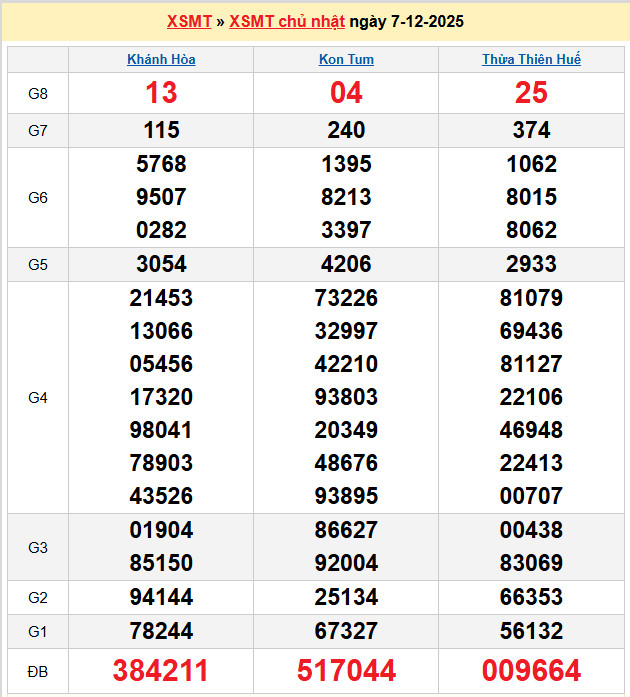The height and width of the screenshot is (697, 630).
Task: Select the G8 result 25 for Thừa Thiên Huế
Action: [531, 93]
